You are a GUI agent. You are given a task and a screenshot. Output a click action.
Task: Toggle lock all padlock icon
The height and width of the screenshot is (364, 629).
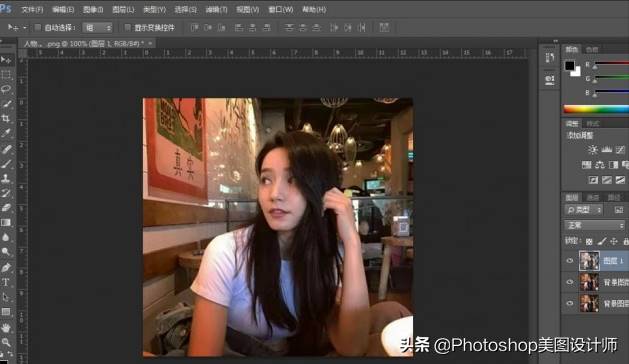(x=625, y=241)
